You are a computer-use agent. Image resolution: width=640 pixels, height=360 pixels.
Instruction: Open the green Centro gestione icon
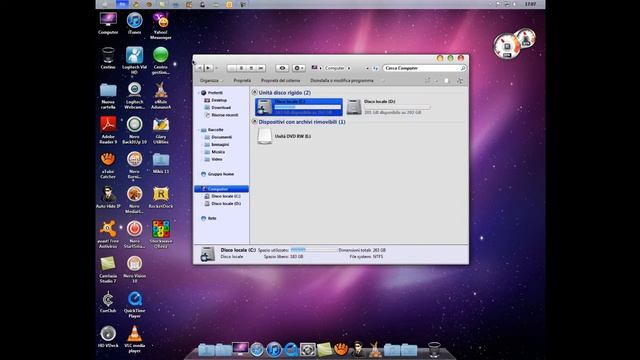(x=160, y=60)
